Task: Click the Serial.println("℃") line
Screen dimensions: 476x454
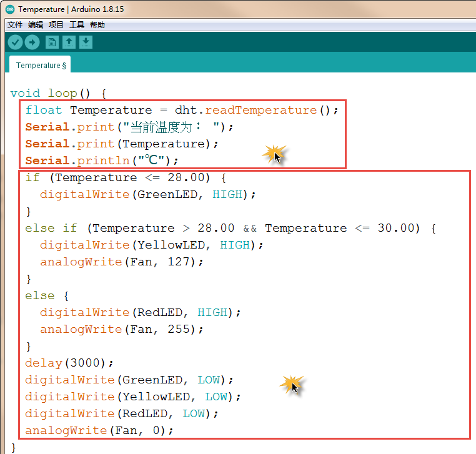Action: pos(102,160)
